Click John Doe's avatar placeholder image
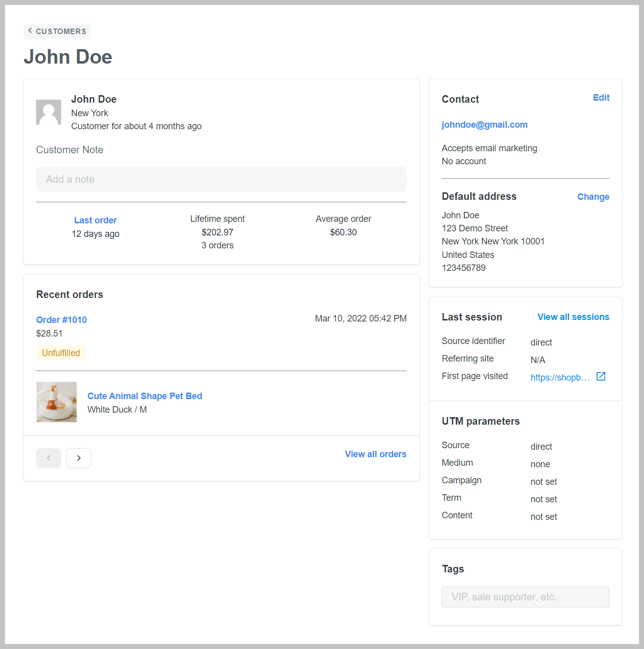This screenshot has width=644, height=649. coord(49,112)
